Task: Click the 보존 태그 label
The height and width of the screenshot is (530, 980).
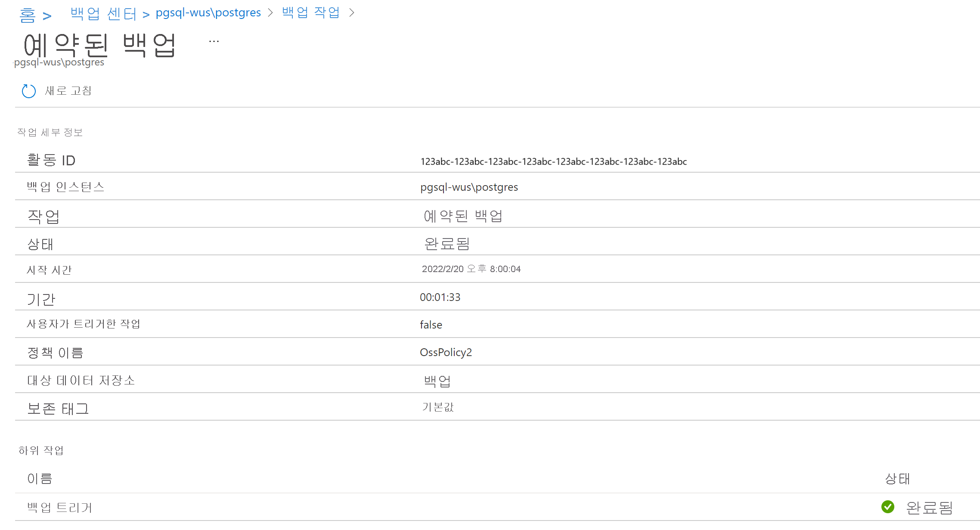Action: tap(58, 408)
